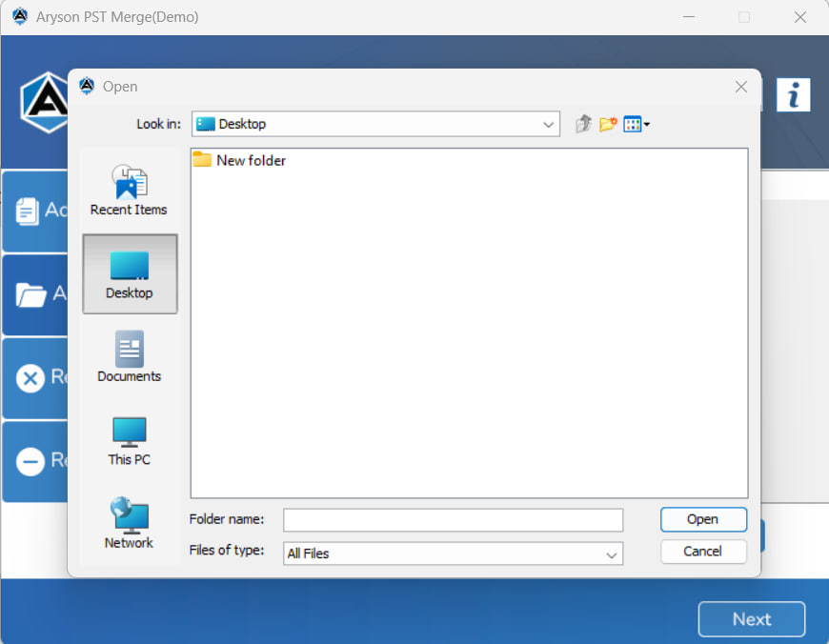Click the Up One Level icon
Image resolution: width=829 pixels, height=644 pixels.
(584, 124)
